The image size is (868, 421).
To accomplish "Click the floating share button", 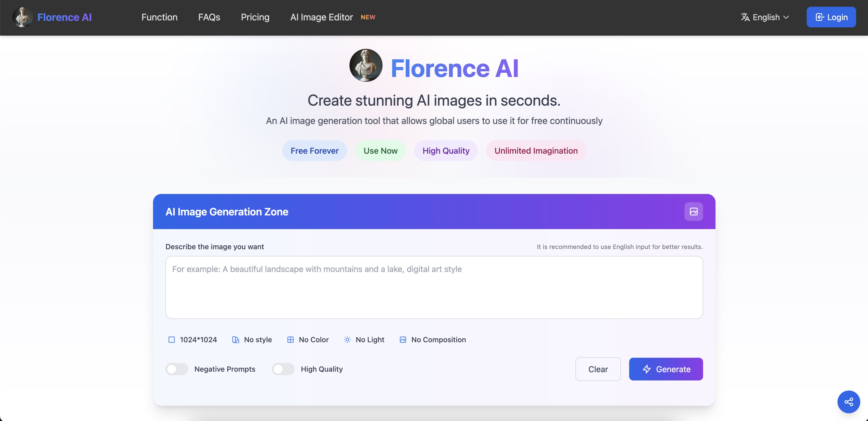I will [848, 401].
